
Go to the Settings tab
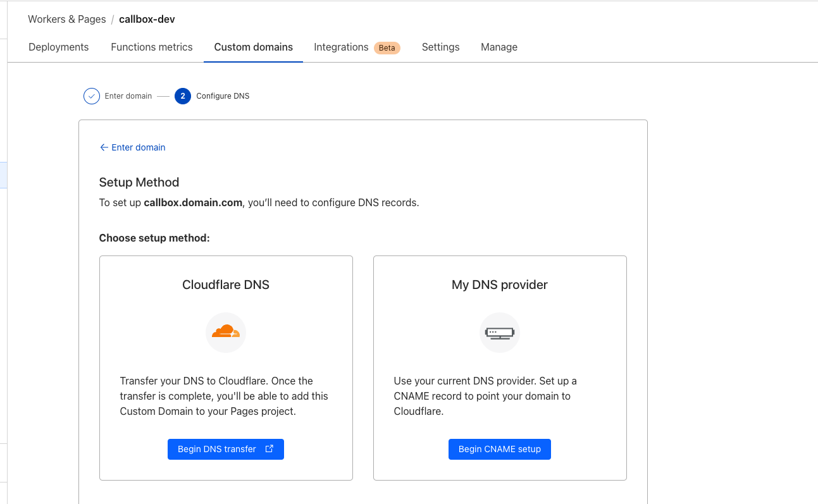coord(440,47)
